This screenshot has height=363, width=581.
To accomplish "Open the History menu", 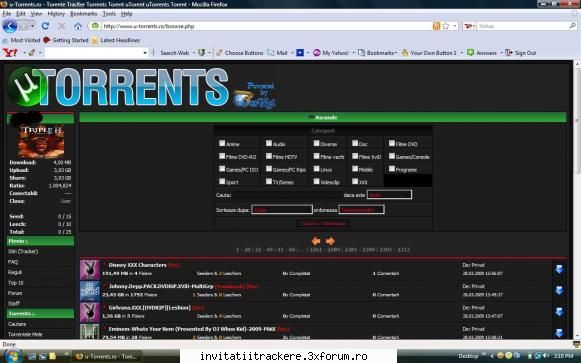I will pyautogui.click(x=56, y=14).
